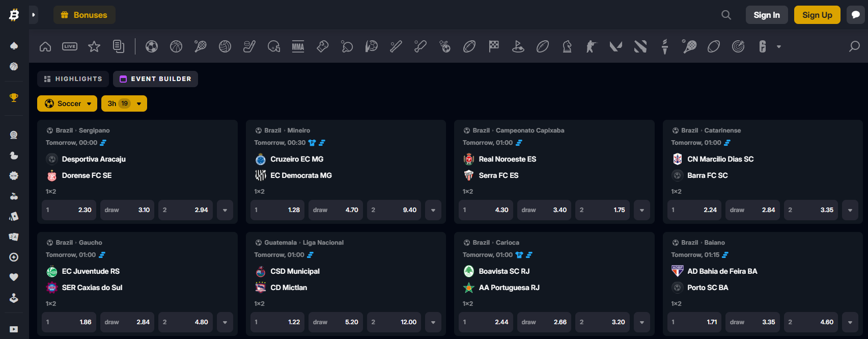868x339 pixels.
Task: Open the trophy icon in left sidebar
Action: pos(14,97)
